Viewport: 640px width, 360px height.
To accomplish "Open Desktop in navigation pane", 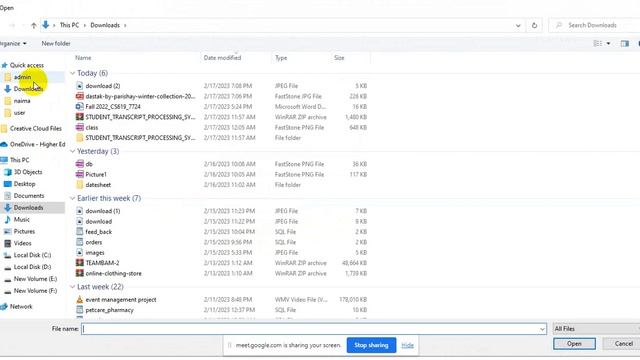I will (24, 184).
